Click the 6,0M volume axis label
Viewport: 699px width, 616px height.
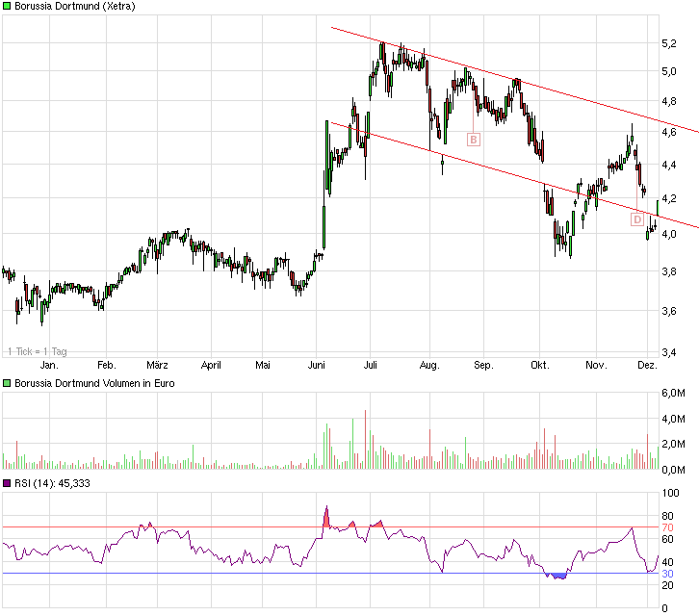point(672,393)
